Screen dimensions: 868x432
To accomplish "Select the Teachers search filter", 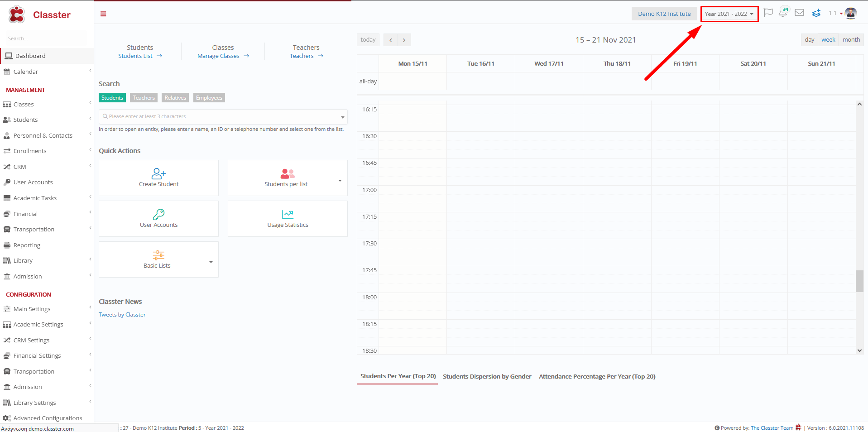I will click(144, 97).
